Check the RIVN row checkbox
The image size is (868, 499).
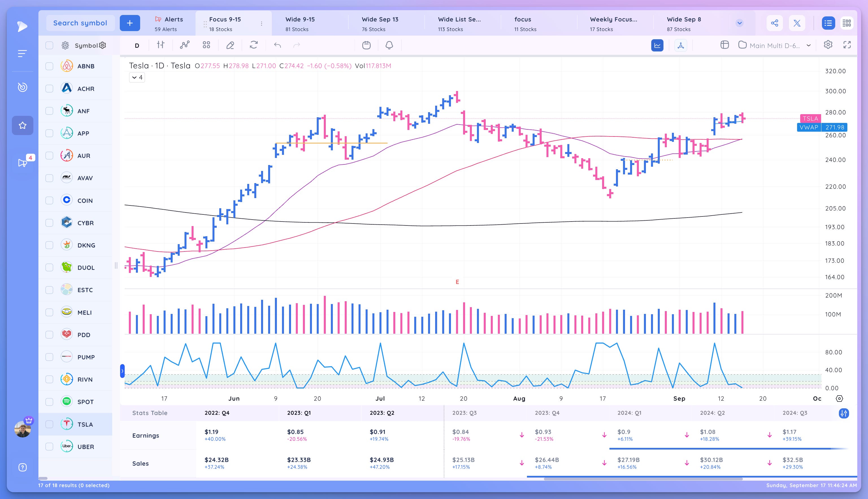pos(49,379)
